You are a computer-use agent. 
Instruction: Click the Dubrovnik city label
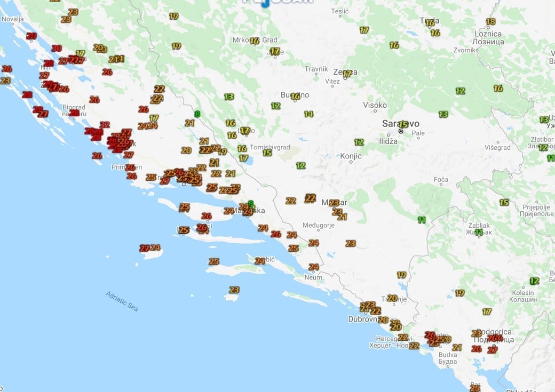(x=363, y=319)
